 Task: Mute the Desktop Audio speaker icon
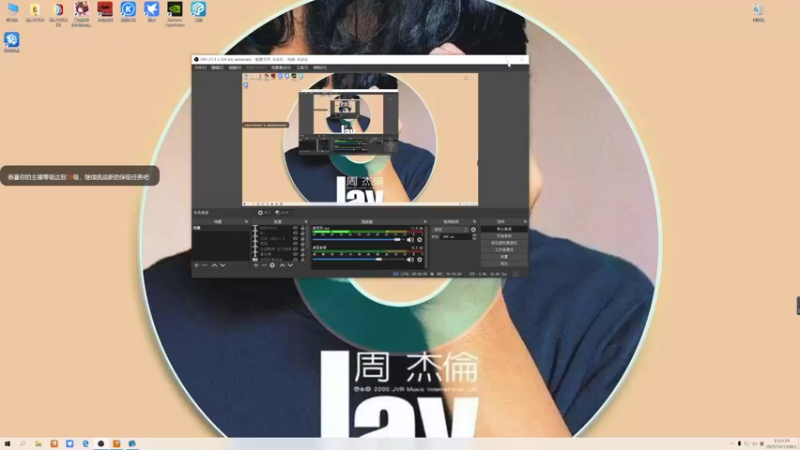(410, 260)
